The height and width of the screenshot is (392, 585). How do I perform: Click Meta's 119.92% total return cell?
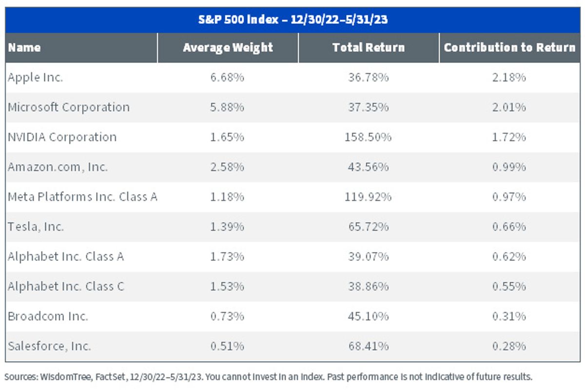coord(369,197)
